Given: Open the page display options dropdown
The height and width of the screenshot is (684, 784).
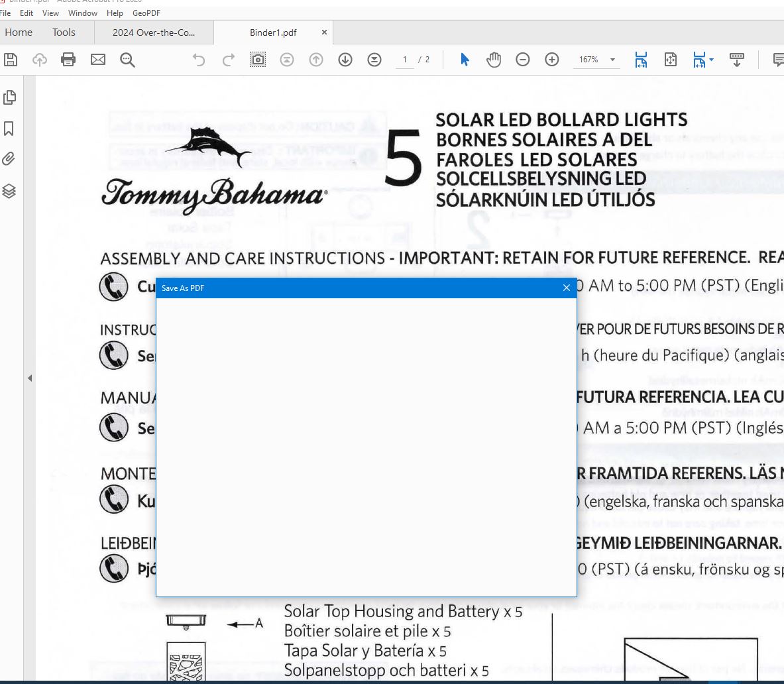Looking at the screenshot, I should [x=702, y=60].
